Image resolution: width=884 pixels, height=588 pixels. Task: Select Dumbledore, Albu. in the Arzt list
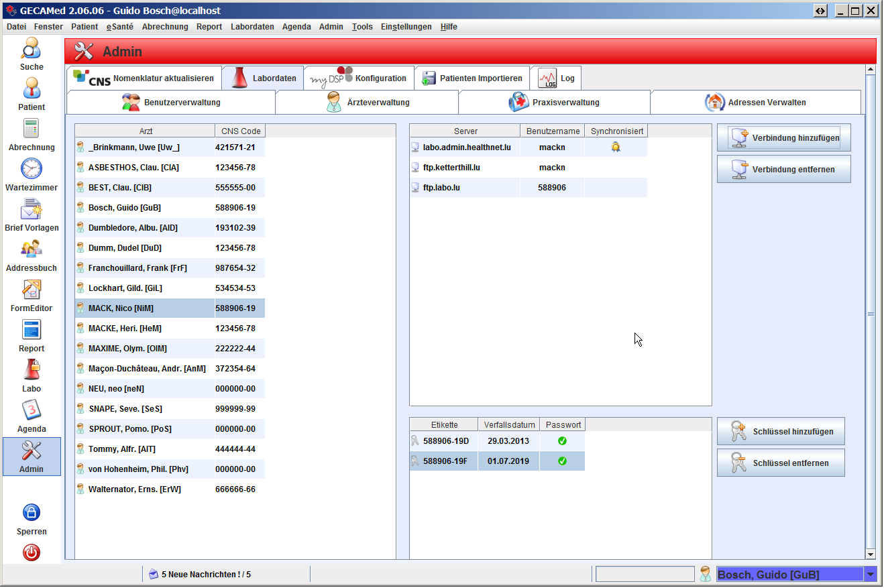tap(133, 228)
